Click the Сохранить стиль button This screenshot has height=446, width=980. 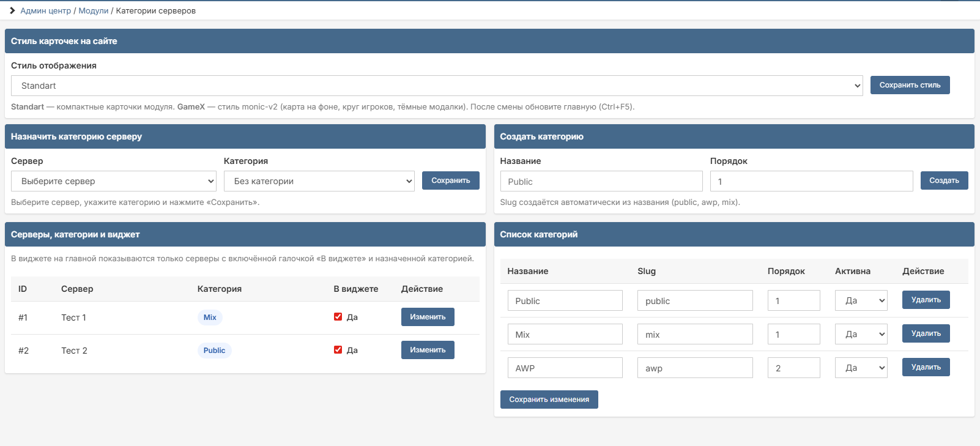(910, 85)
